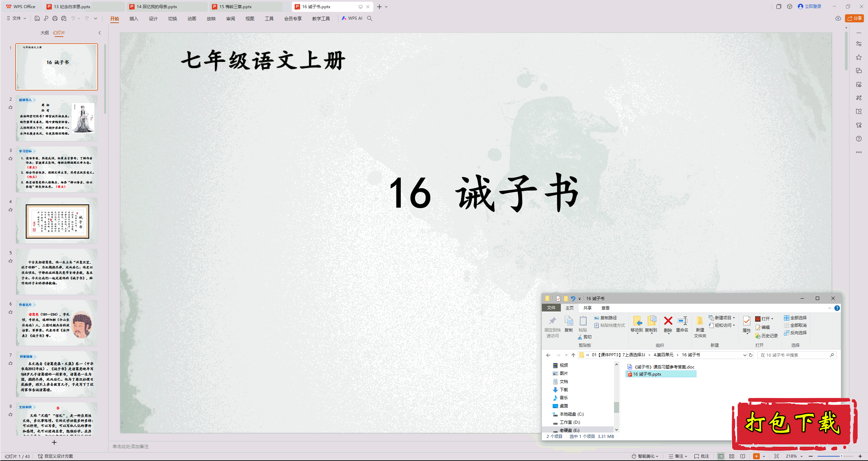Toggle the 备注 notes button
The height and width of the screenshot is (461, 868).
point(678,456)
